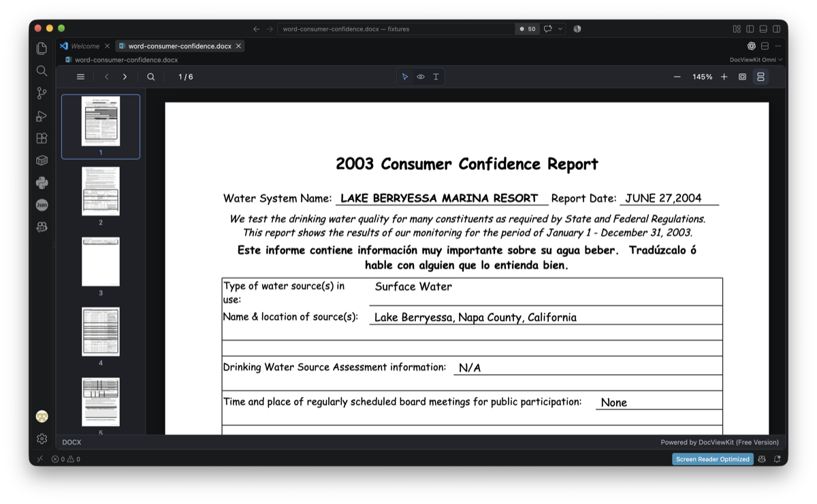Select the text selection tool
The image size is (817, 504).
pyautogui.click(x=436, y=77)
